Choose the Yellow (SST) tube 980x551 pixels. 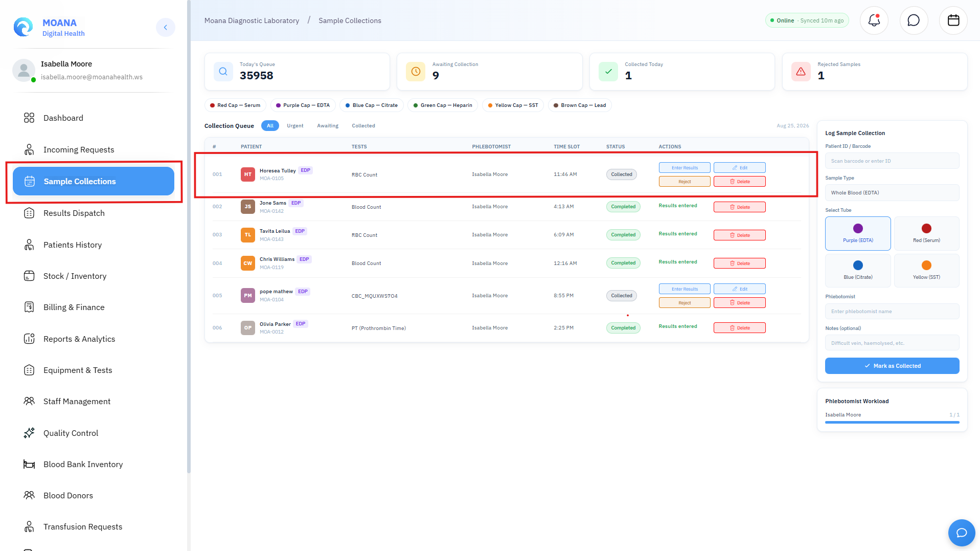click(x=926, y=270)
